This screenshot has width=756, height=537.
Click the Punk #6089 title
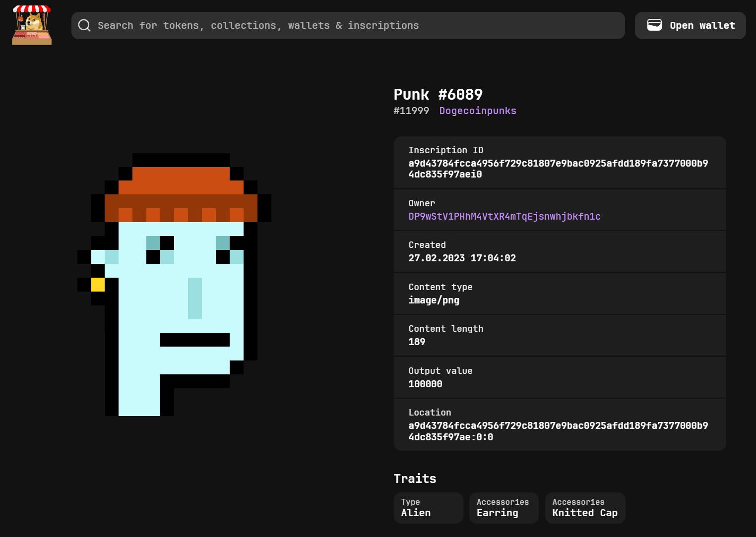click(438, 94)
